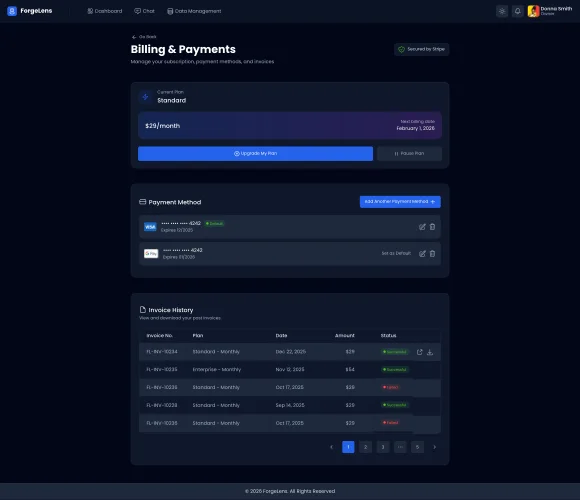This screenshot has width=580, height=500.
Task: Select invoice page 2
Action: (x=365, y=447)
